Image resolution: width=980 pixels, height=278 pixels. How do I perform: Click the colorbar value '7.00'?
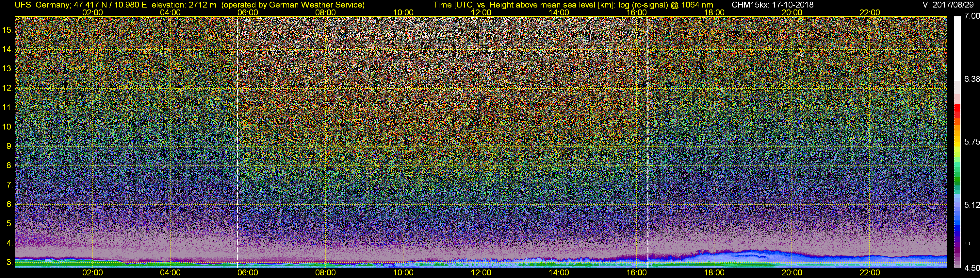click(972, 16)
